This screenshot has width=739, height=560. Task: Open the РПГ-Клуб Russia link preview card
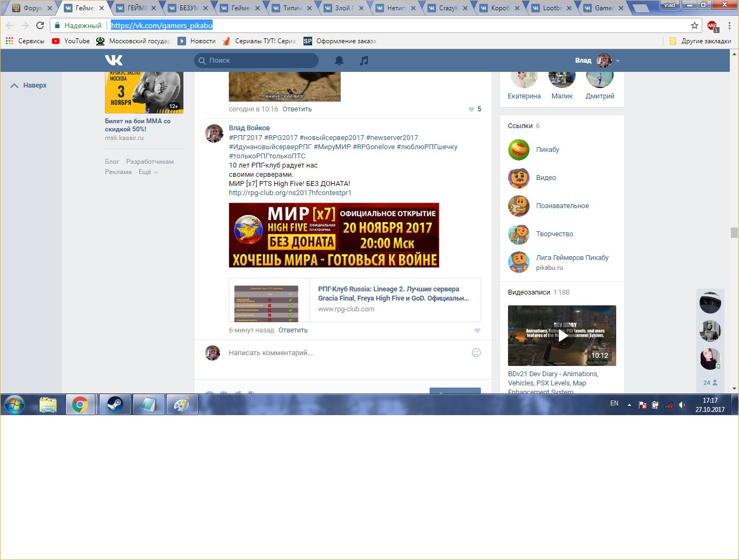pyautogui.click(x=355, y=300)
